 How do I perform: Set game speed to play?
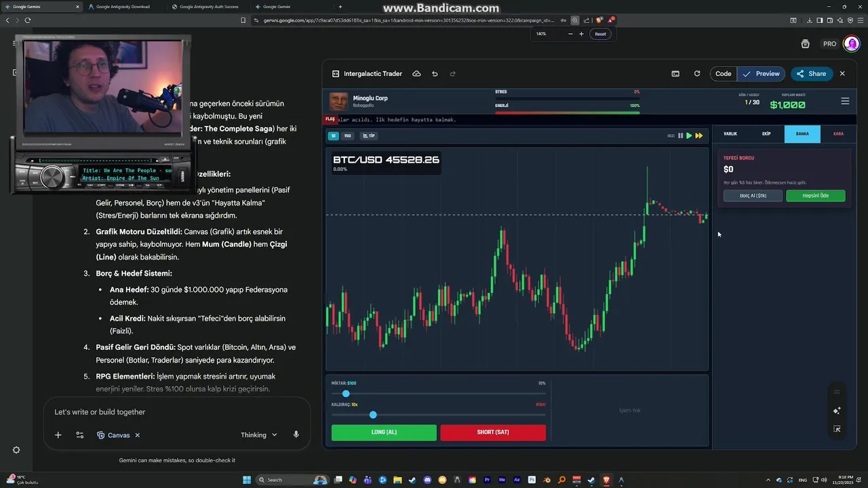click(689, 136)
